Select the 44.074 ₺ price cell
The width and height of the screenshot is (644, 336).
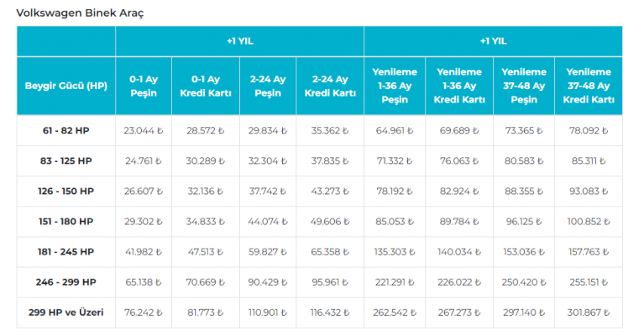268,222
